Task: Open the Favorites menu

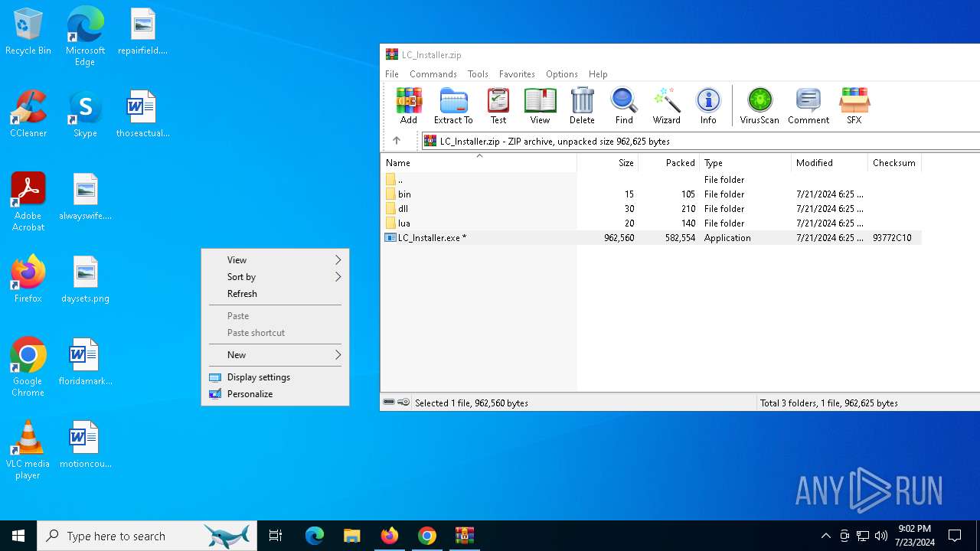Action: pyautogui.click(x=517, y=74)
